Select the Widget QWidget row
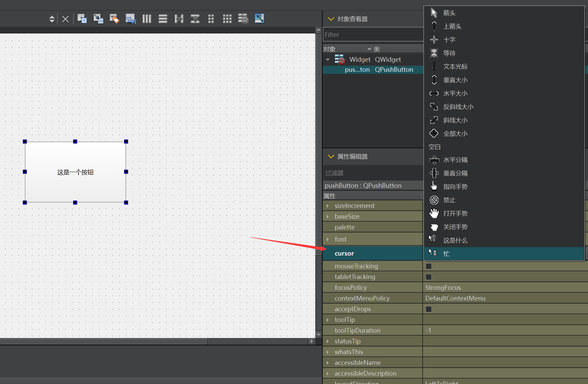The height and width of the screenshot is (384, 588). click(373, 60)
